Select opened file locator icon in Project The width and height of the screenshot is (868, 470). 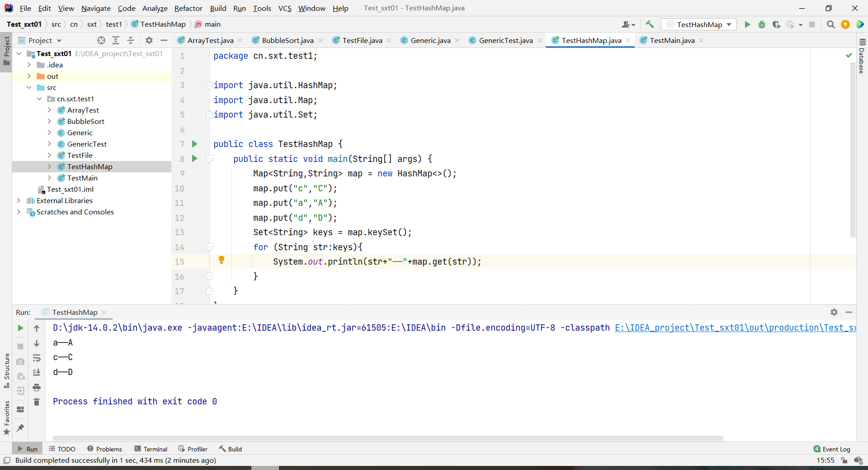point(101,40)
